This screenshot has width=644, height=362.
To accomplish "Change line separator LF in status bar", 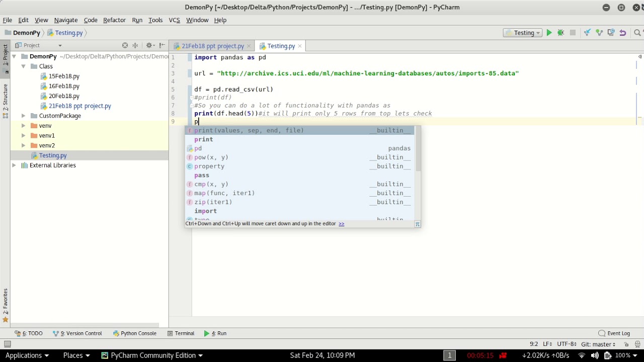I will click(547, 344).
